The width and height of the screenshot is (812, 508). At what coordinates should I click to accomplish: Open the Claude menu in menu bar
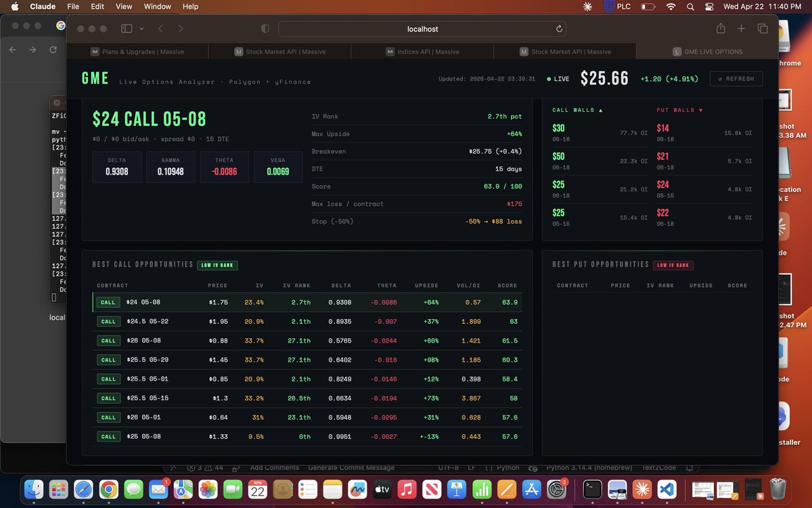tap(43, 6)
